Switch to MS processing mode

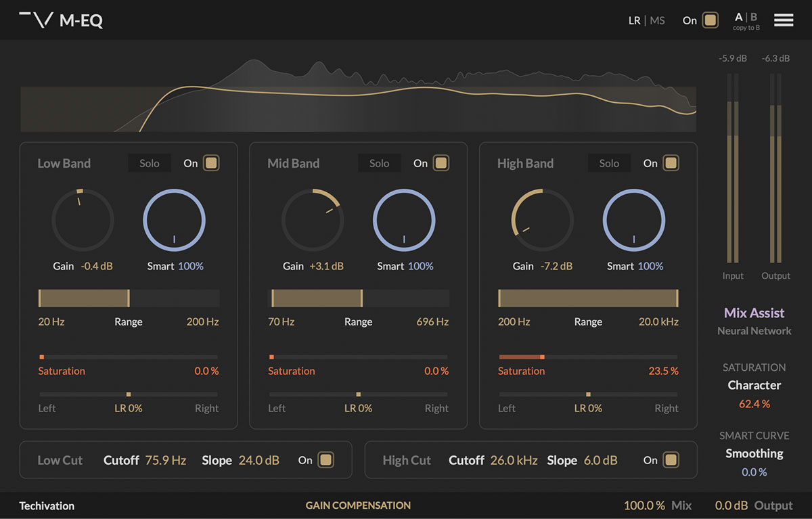tap(657, 20)
